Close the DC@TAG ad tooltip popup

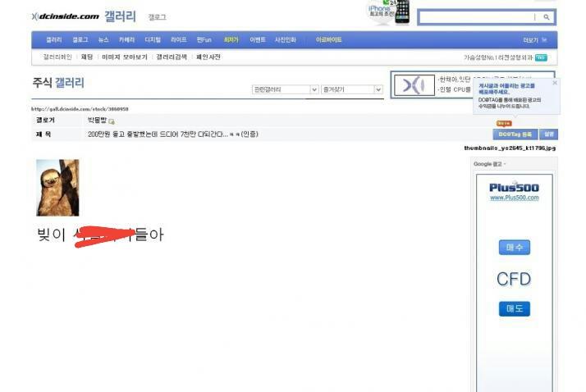(x=555, y=83)
